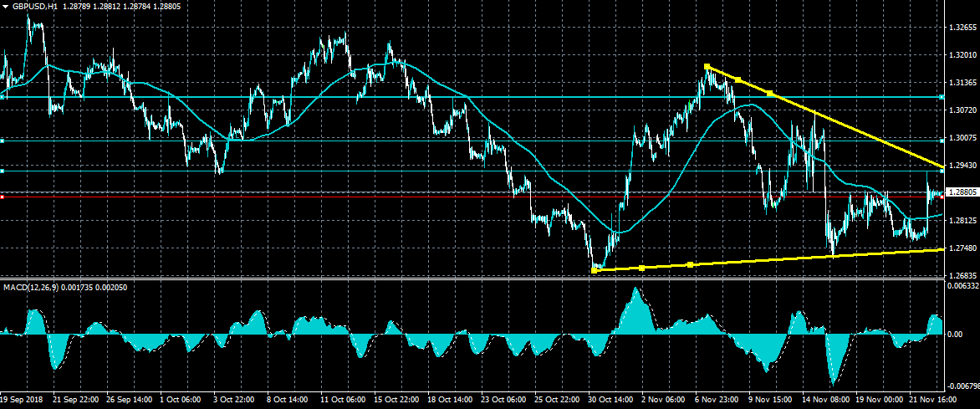The height and width of the screenshot is (409, 980).
Task: Click the 8 Oct 14:00 time label
Action: pyautogui.click(x=288, y=398)
